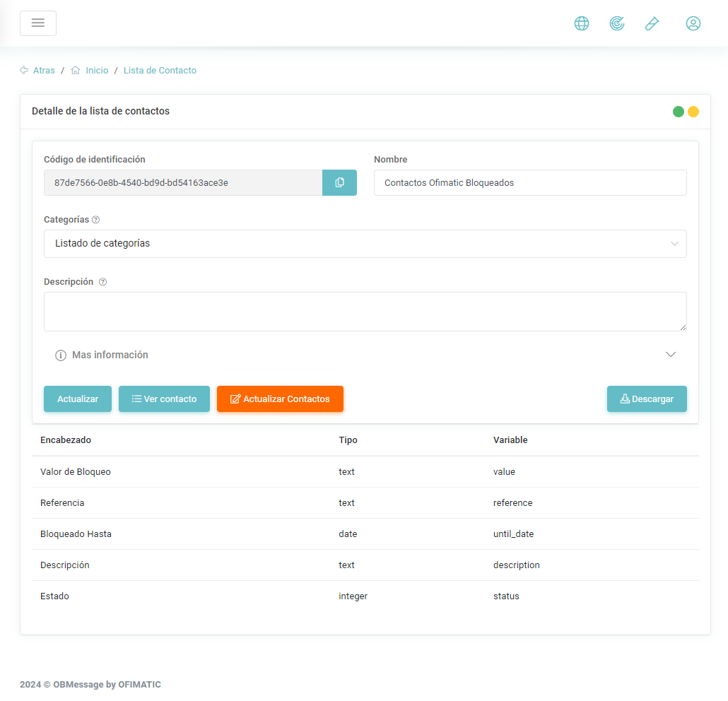This screenshot has height=701, width=728.
Task: Open the user profile icon
Action: [693, 23]
